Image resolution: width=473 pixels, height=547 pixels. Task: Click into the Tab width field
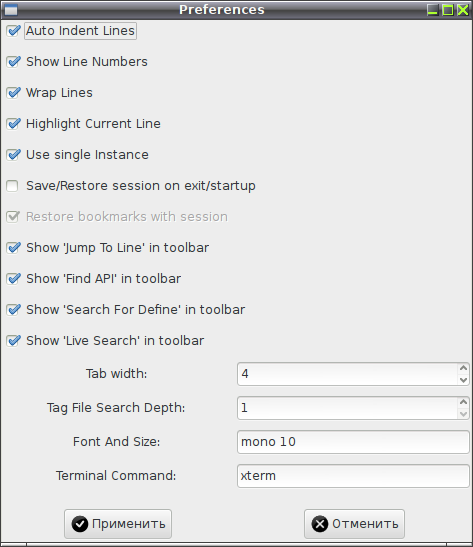347,374
